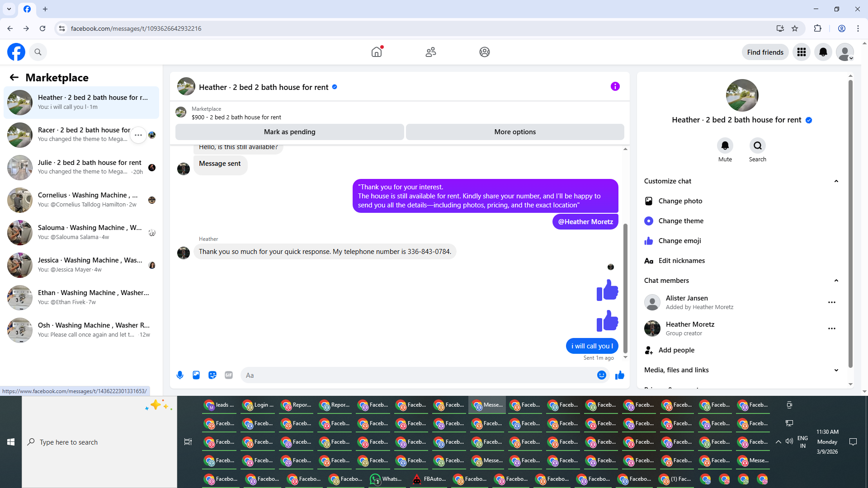Open the GIF picker icon
The height and width of the screenshot is (488, 868).
tap(229, 375)
